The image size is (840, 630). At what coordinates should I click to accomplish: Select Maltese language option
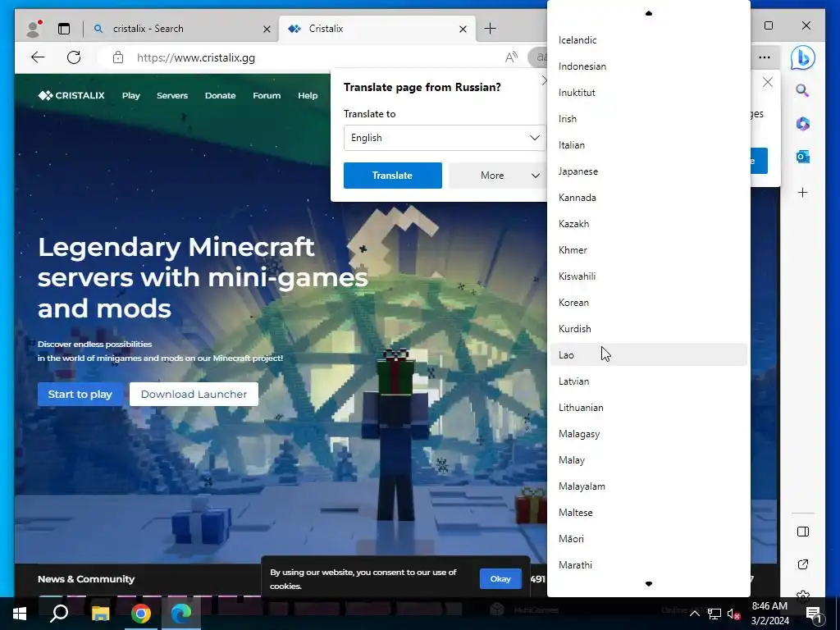coord(649,513)
